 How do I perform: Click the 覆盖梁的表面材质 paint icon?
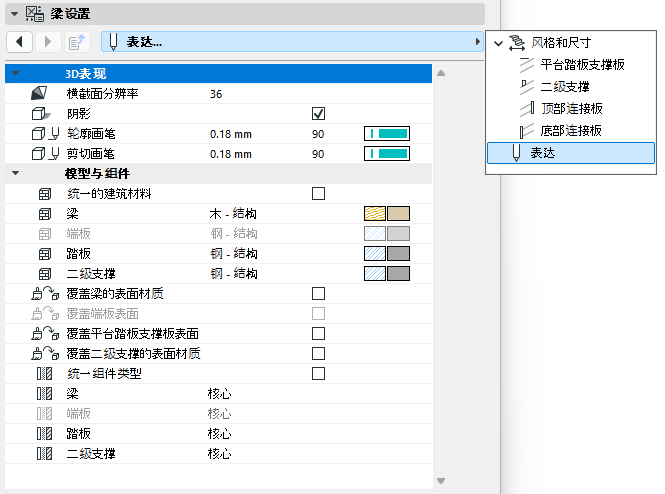pyautogui.click(x=45, y=293)
